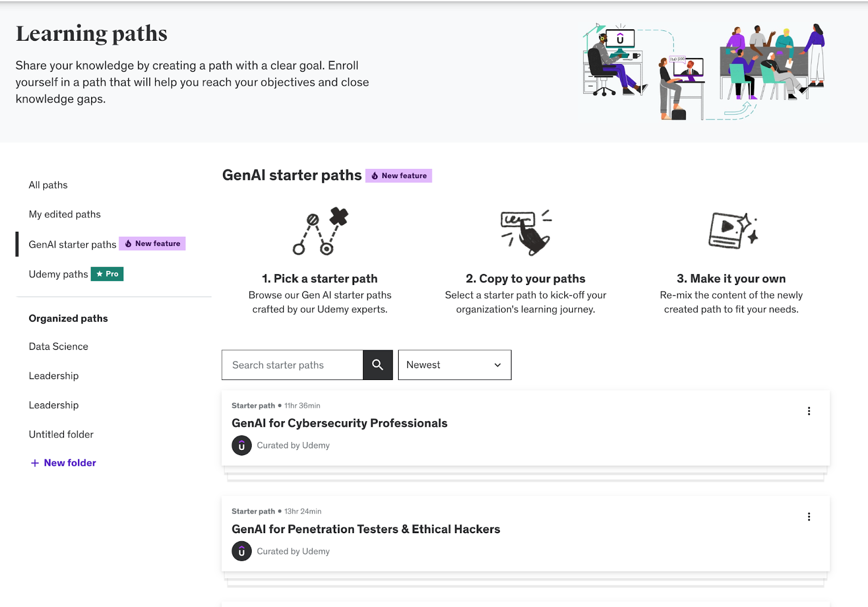Image resolution: width=868 pixels, height=607 pixels.
Task: Click the Udemy logo on Penetration Testers path
Action: coord(241,552)
